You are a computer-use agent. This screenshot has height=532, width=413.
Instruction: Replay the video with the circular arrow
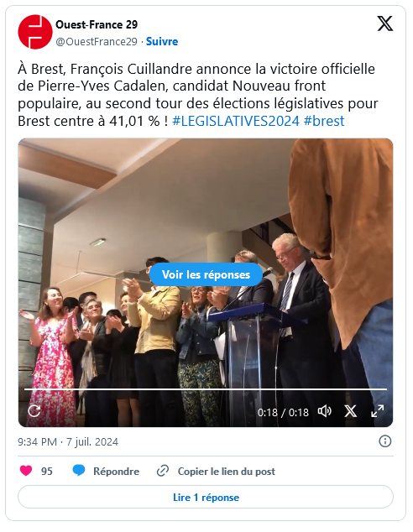(34, 411)
